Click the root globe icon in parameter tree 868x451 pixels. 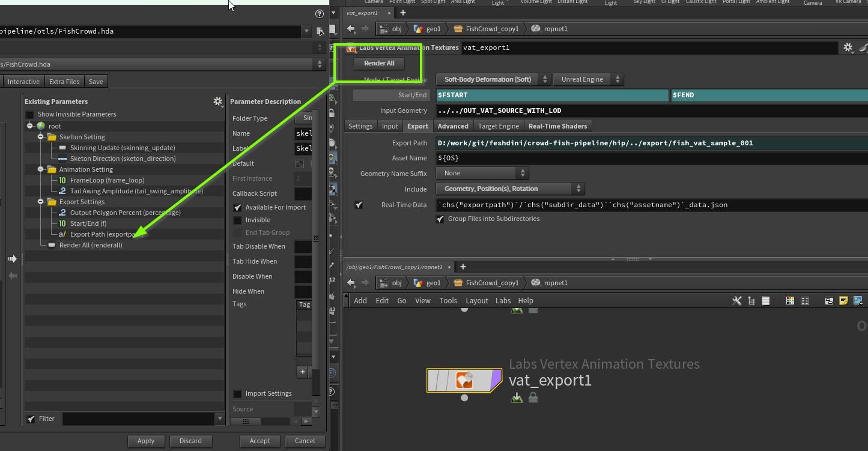[x=41, y=126]
